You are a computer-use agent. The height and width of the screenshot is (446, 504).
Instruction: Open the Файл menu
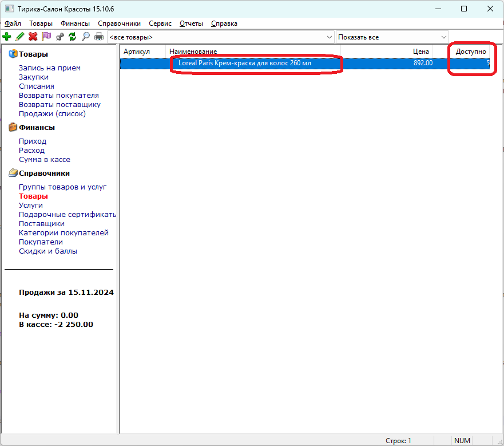[13, 23]
